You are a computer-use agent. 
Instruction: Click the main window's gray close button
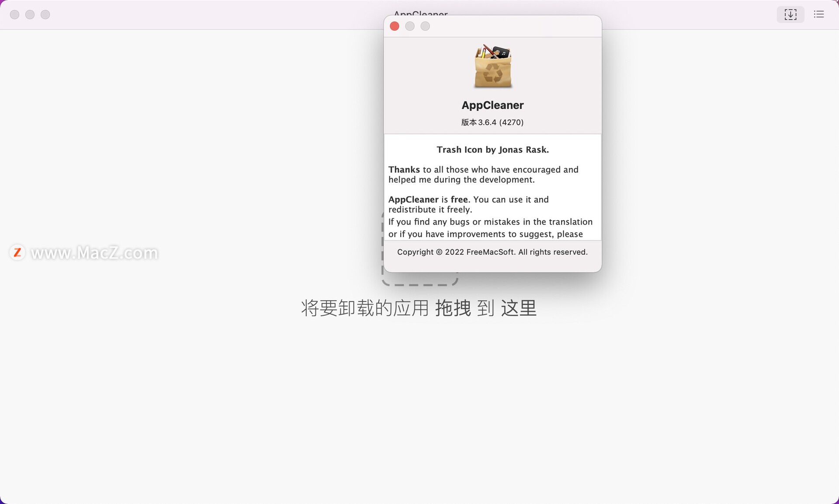(14, 14)
